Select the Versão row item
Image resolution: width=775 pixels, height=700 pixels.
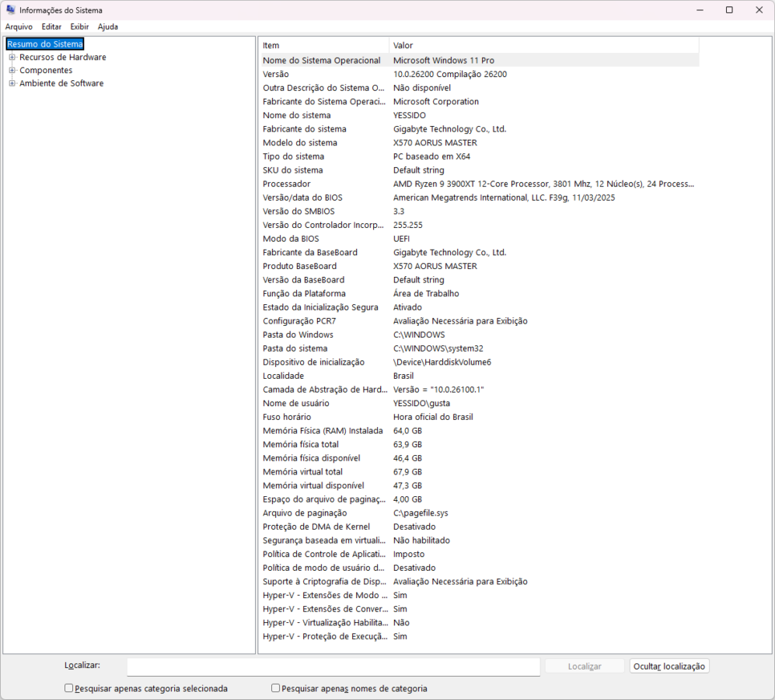[480, 74]
